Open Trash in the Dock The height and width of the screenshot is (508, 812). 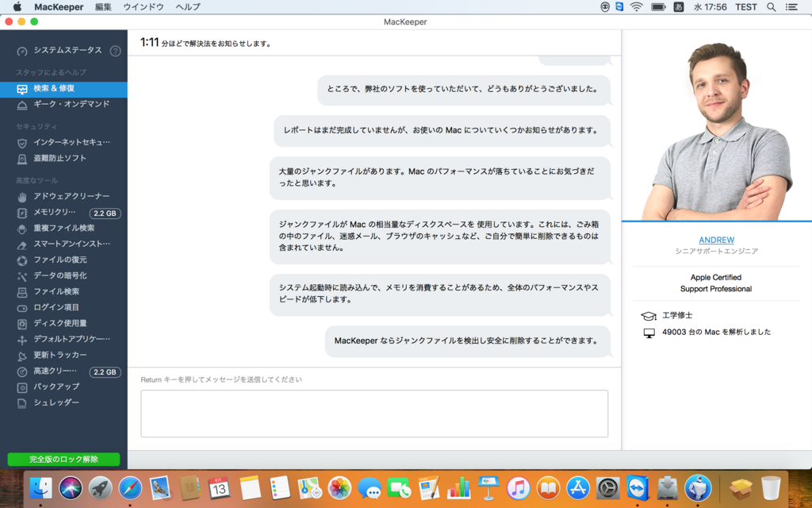(771, 488)
